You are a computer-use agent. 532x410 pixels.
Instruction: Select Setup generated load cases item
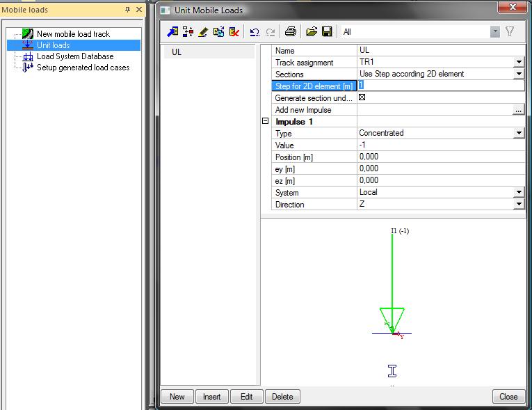tap(83, 68)
